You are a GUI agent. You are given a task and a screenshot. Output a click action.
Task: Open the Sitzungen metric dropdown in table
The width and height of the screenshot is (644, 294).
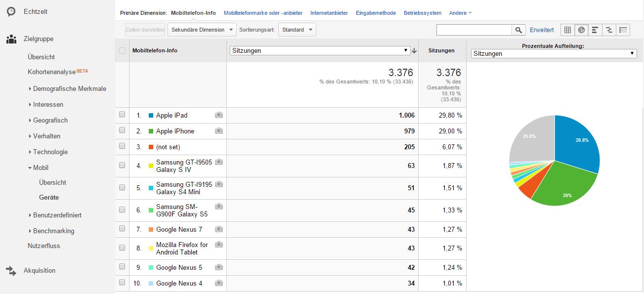tap(320, 50)
